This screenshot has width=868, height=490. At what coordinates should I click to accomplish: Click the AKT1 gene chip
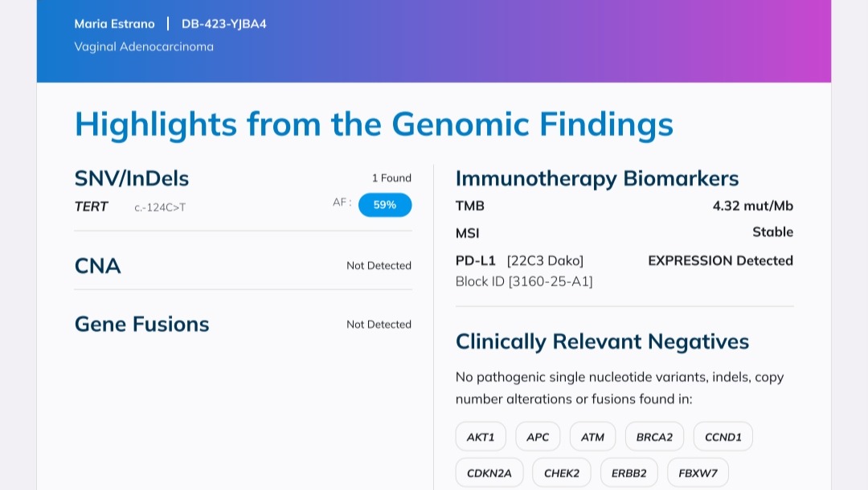point(481,437)
